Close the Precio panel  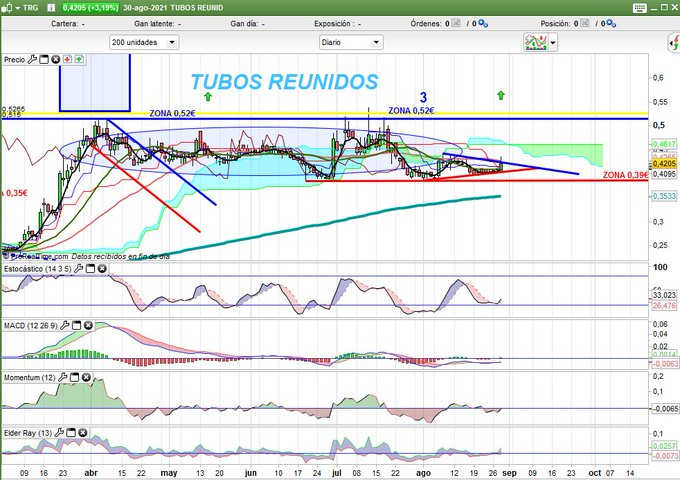tap(56, 59)
